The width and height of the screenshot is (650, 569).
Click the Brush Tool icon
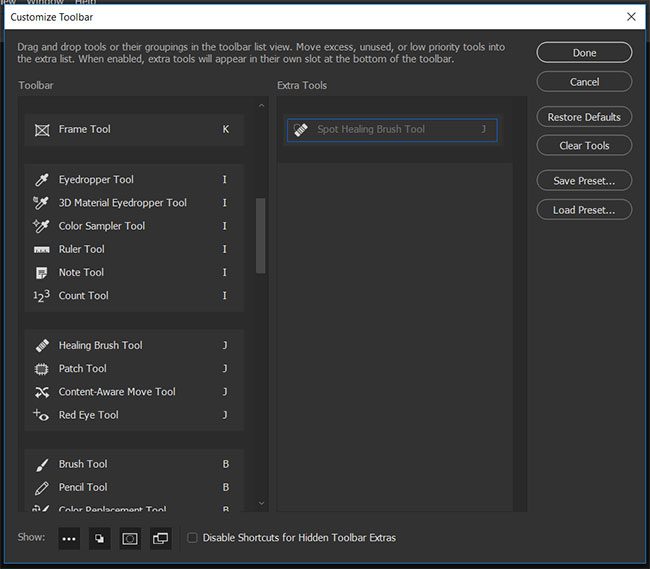pyautogui.click(x=42, y=465)
